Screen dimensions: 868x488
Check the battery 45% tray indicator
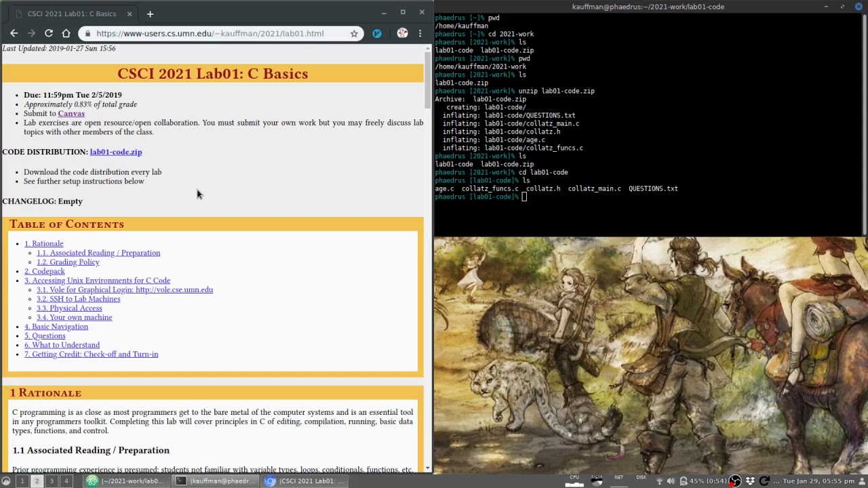tap(703, 481)
